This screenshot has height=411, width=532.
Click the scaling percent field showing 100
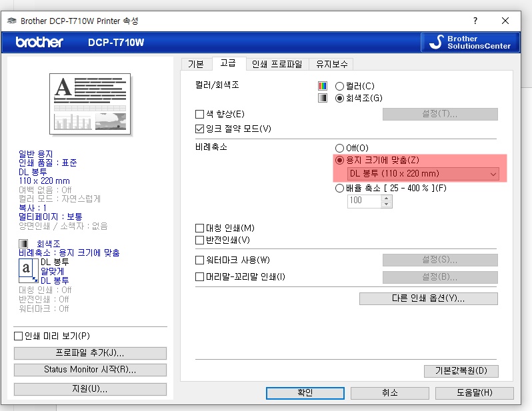coord(363,201)
